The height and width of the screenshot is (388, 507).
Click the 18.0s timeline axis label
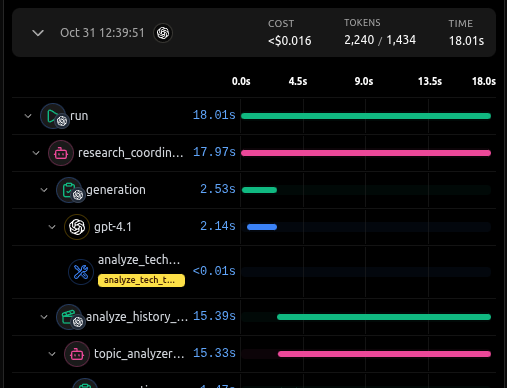(484, 81)
